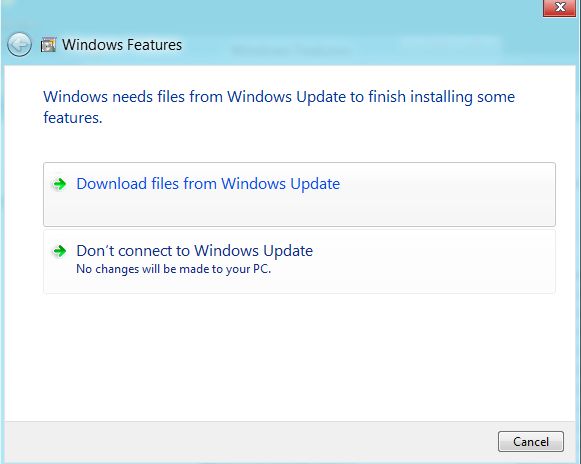
Task: Click empty title bar right of Windows Features
Action: [x=371, y=45]
